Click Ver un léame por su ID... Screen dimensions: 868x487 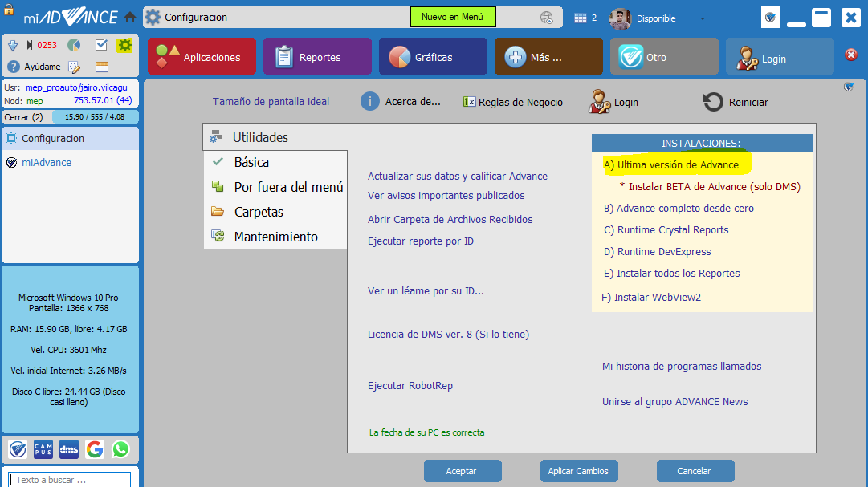(426, 291)
